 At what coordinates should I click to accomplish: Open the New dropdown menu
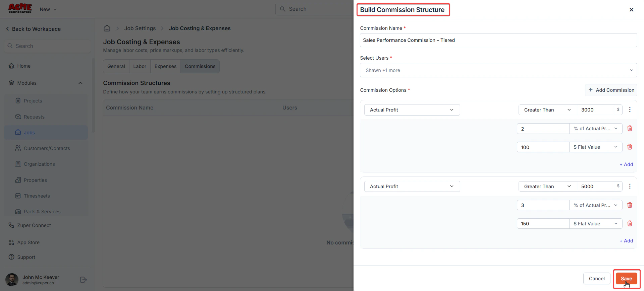coord(48,9)
